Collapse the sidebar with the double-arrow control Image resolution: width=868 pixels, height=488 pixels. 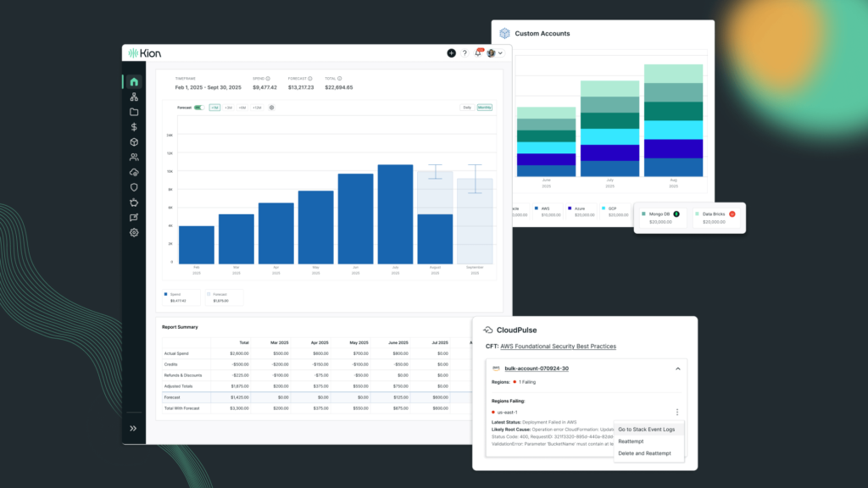[x=133, y=428]
